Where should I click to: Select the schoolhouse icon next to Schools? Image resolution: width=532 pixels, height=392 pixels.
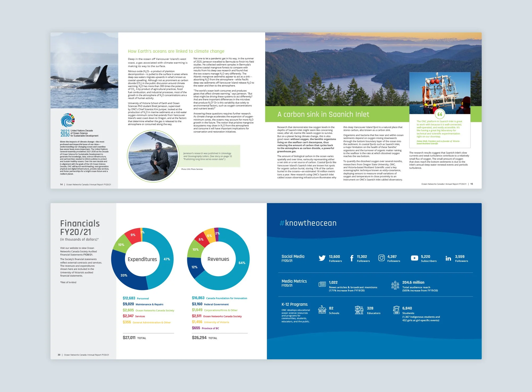322,310
